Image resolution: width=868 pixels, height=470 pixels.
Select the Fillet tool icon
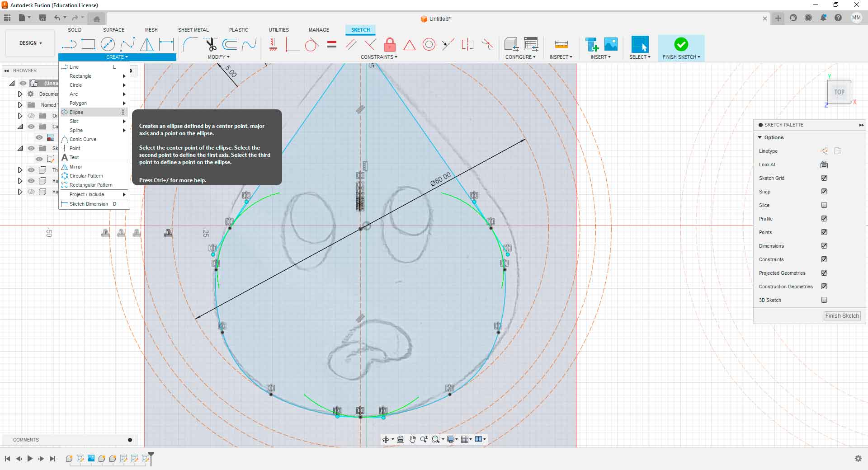pyautogui.click(x=190, y=44)
